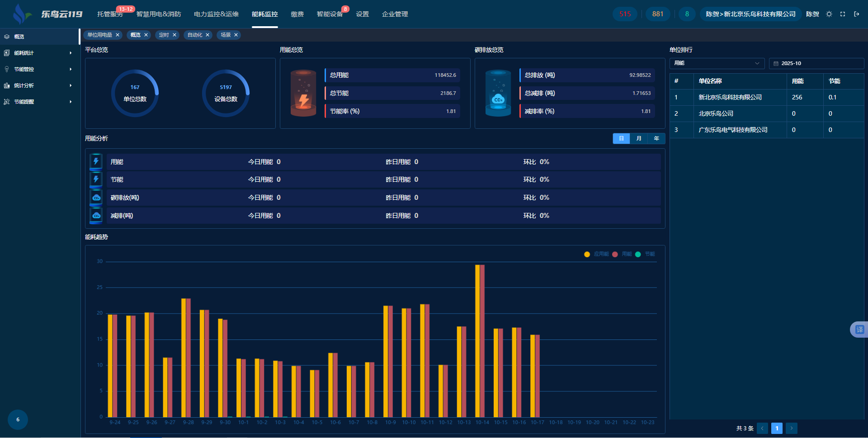Viewport: 868px width, 438px height.
Task: Toggle the 应用能 series in chart legend
Action: [597, 254]
